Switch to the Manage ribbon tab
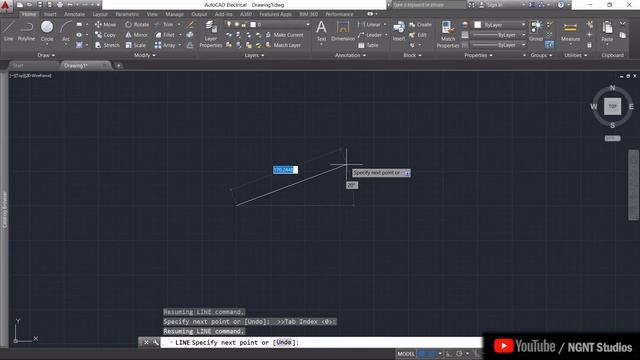 click(174, 14)
